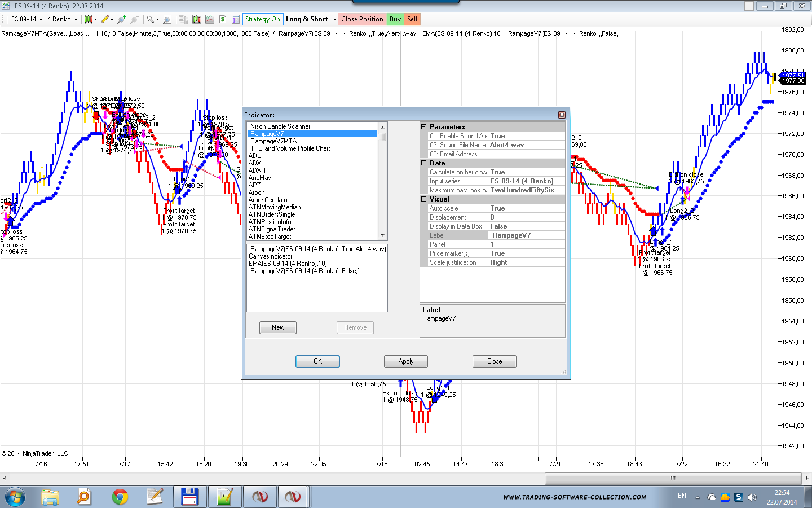Select the cursor pointer tool icon
This screenshot has height=508, width=812.
[x=150, y=19]
